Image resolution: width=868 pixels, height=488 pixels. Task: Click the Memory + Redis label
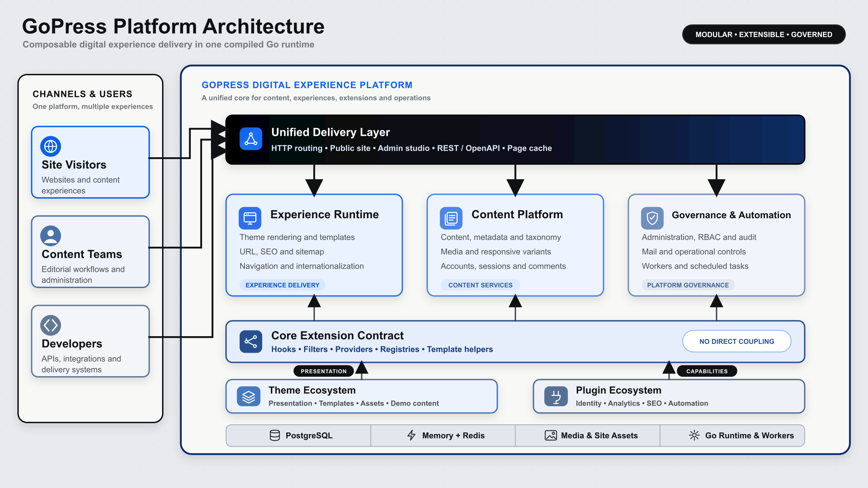tap(453, 435)
